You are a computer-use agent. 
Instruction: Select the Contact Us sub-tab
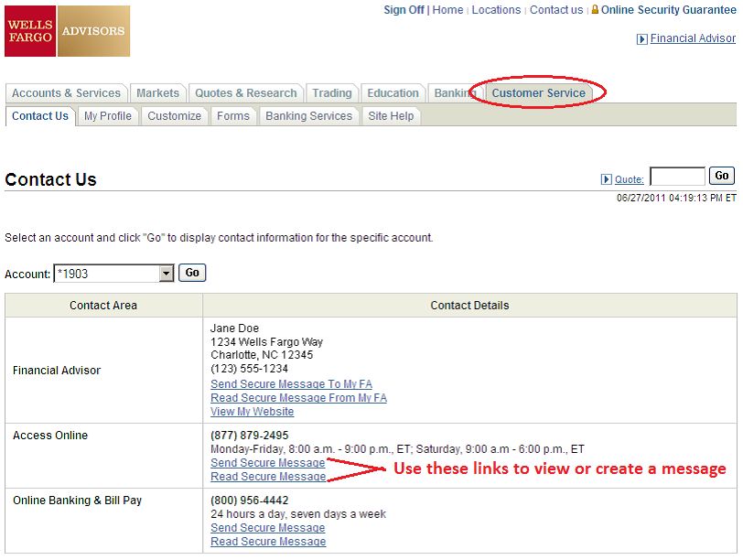[40, 116]
